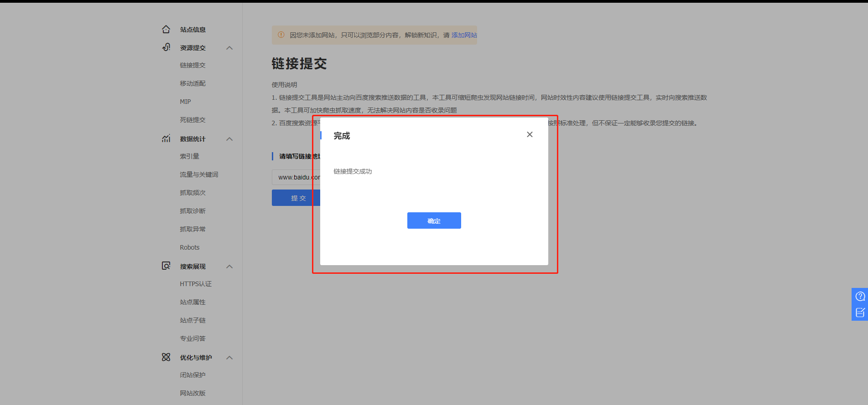868x405 pixels.
Task: Open the Robots menu item
Action: tap(190, 247)
